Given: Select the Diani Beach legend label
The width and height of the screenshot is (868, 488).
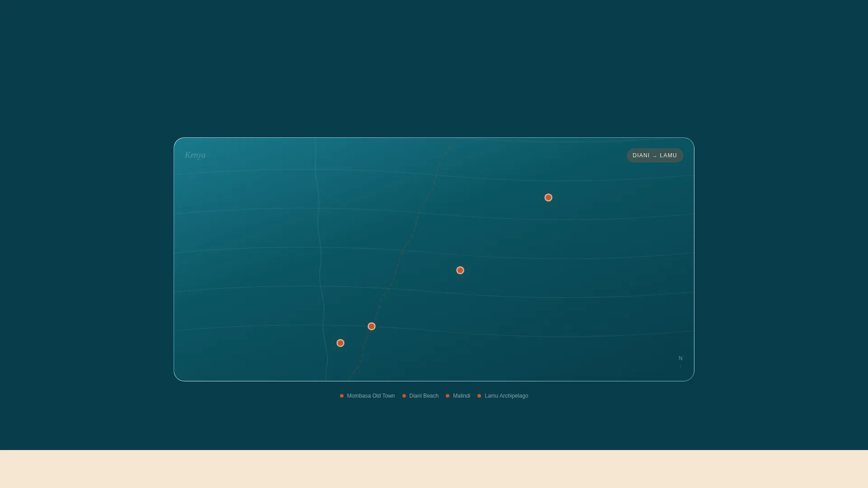Looking at the screenshot, I should 424,396.
